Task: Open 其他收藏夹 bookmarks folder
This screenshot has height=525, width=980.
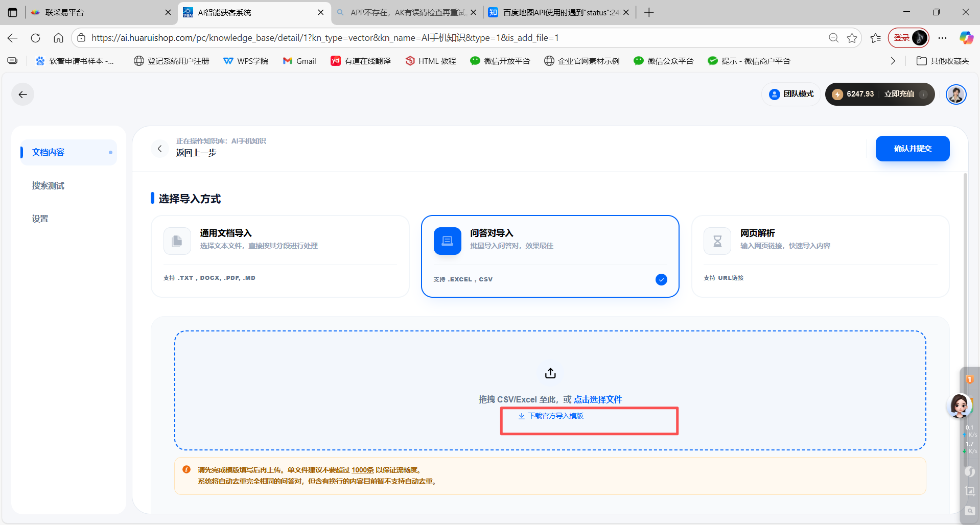Action: click(x=943, y=61)
